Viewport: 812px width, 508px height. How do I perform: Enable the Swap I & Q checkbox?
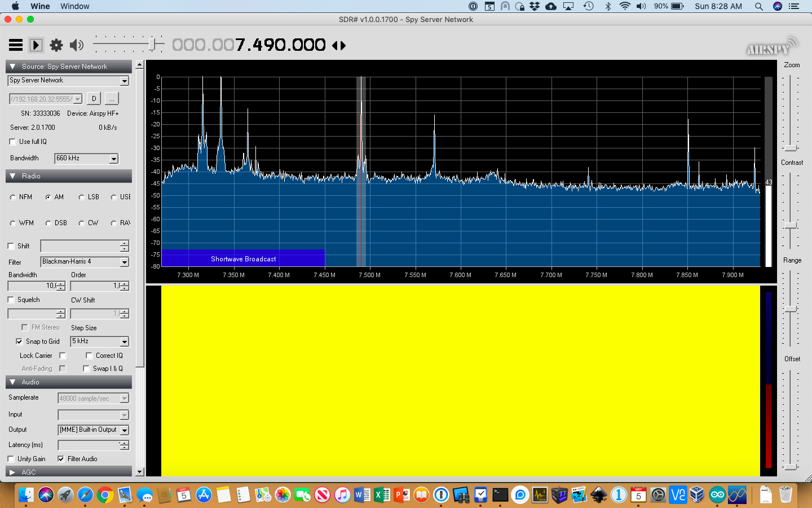(86, 369)
